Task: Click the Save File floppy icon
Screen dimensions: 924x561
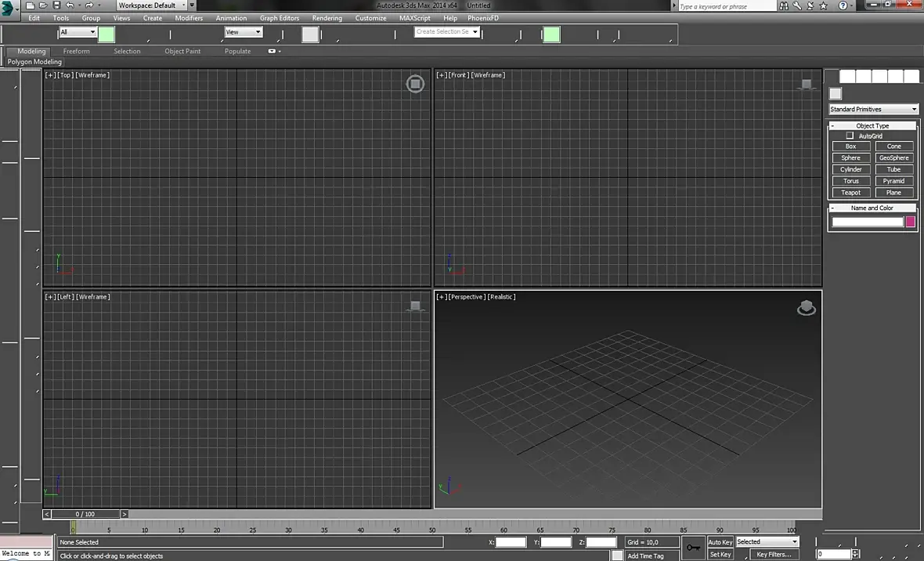Action: pyautogui.click(x=56, y=5)
